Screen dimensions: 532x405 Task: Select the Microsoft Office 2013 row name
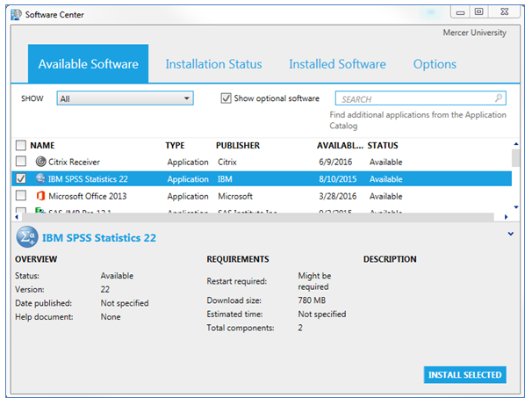click(x=88, y=196)
